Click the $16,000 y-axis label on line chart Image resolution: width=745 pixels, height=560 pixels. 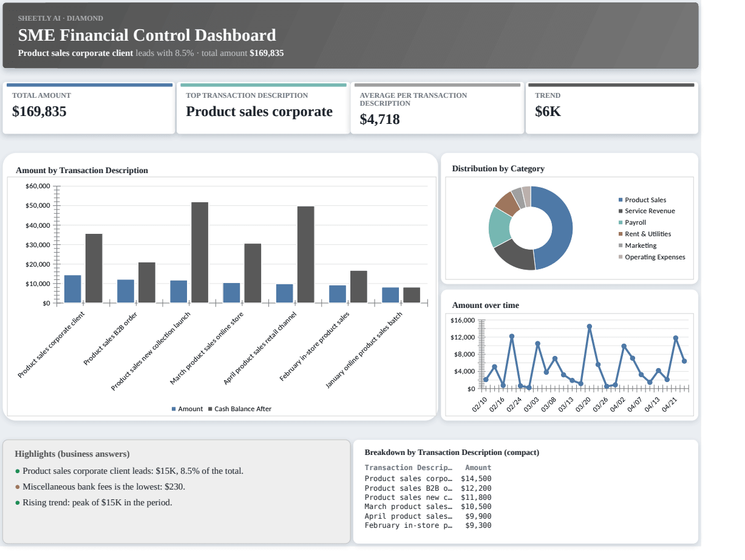click(x=463, y=320)
